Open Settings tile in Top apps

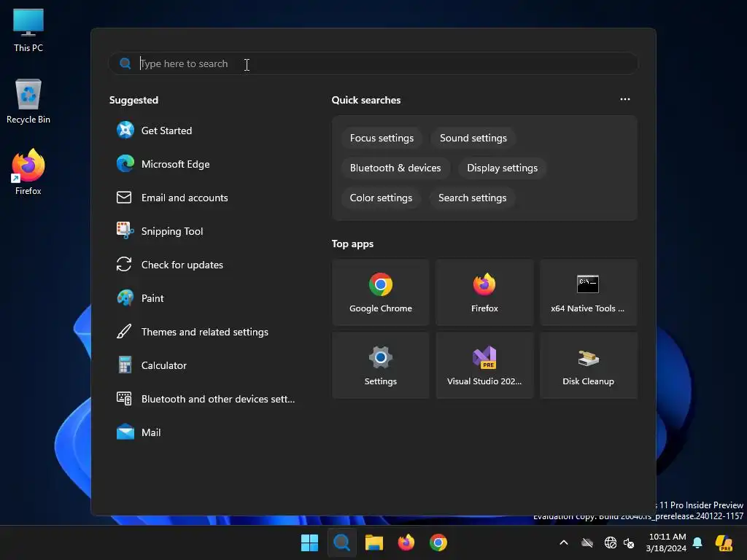pyautogui.click(x=381, y=365)
